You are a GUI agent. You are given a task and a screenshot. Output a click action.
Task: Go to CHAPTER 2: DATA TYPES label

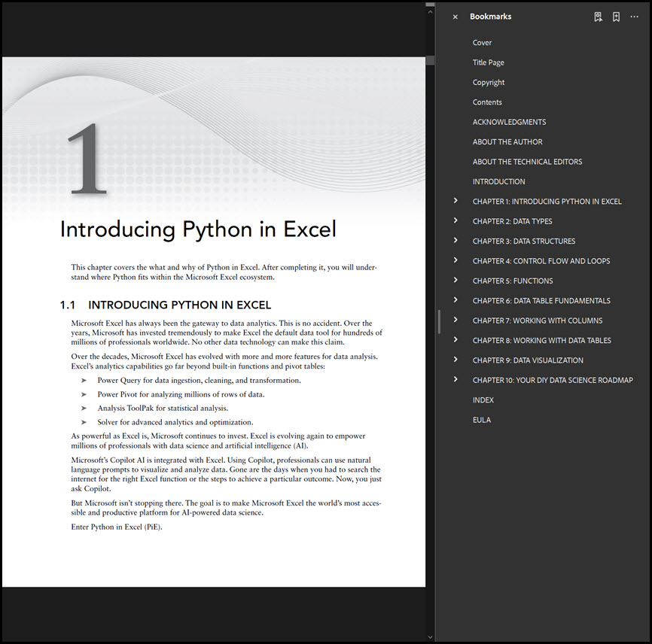coord(512,221)
